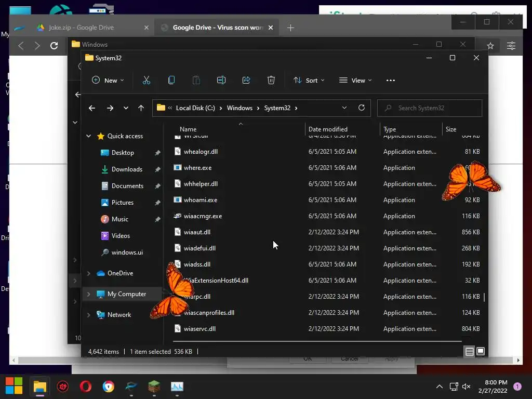This screenshot has height=399, width=532.
Task: Expand the My Computer tree node
Action: [88, 294]
